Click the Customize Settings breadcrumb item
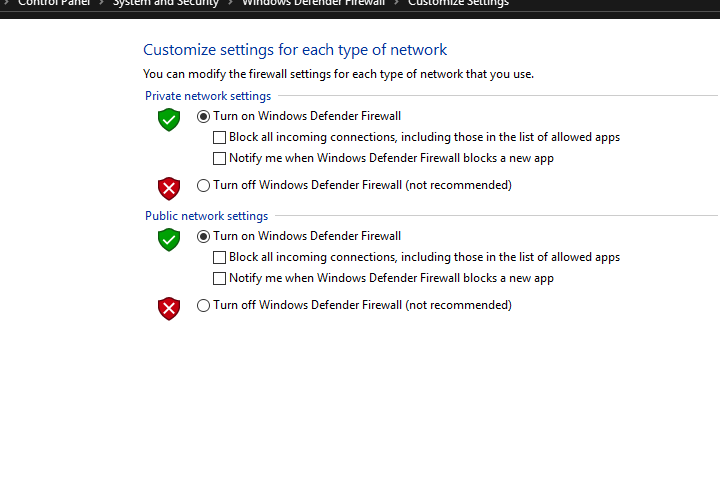Image resolution: width=720 pixels, height=480 pixels. [458, 3]
